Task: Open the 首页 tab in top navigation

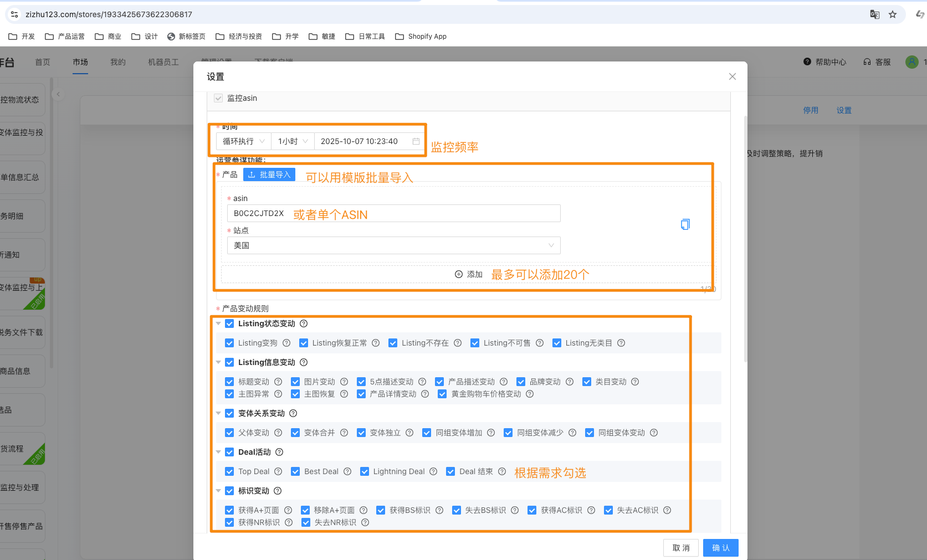Action: click(x=43, y=62)
